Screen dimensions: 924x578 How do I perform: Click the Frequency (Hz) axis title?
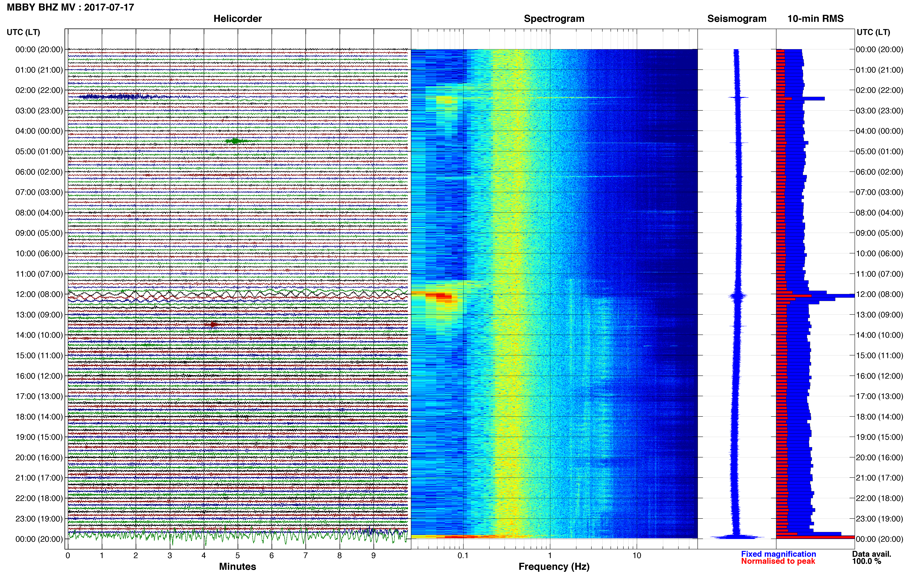pos(554,566)
